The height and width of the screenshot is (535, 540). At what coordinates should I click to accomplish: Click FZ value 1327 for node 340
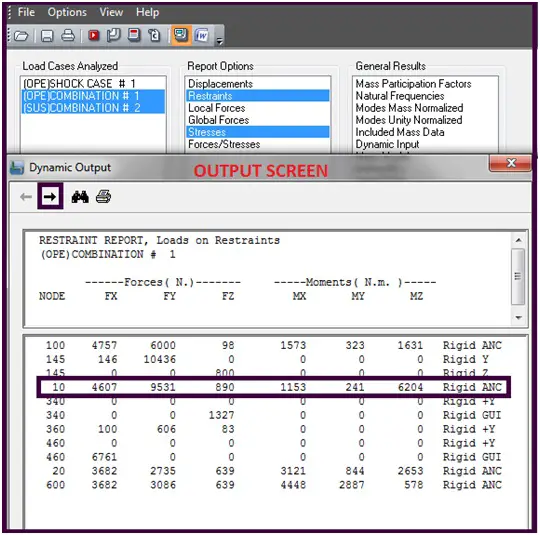(221, 415)
